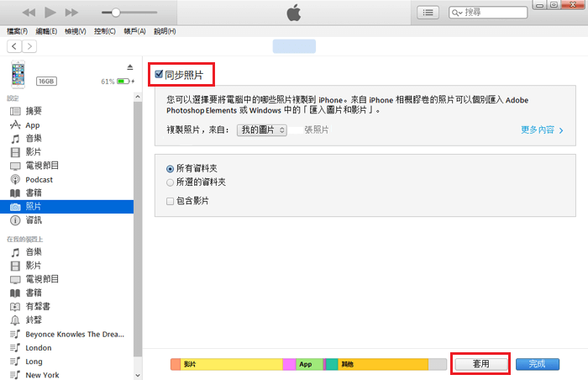
Task: Open 音樂 under settings section
Action: 66,139
